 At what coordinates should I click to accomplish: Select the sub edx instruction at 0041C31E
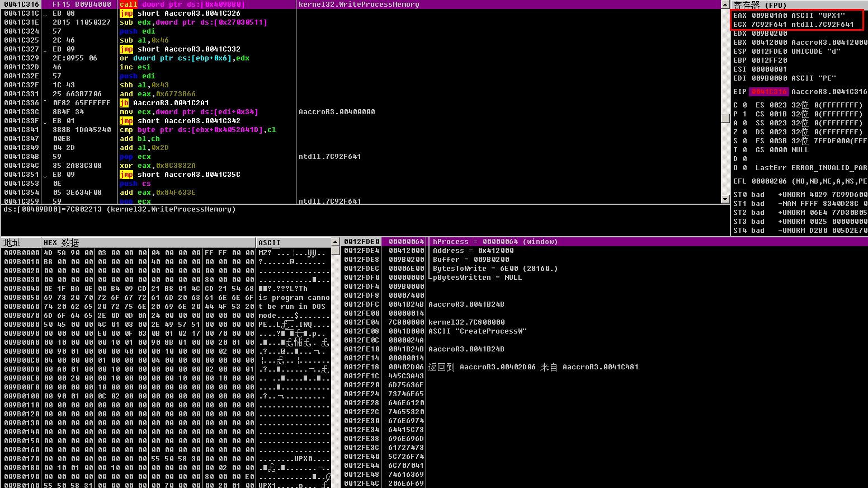pos(361,22)
